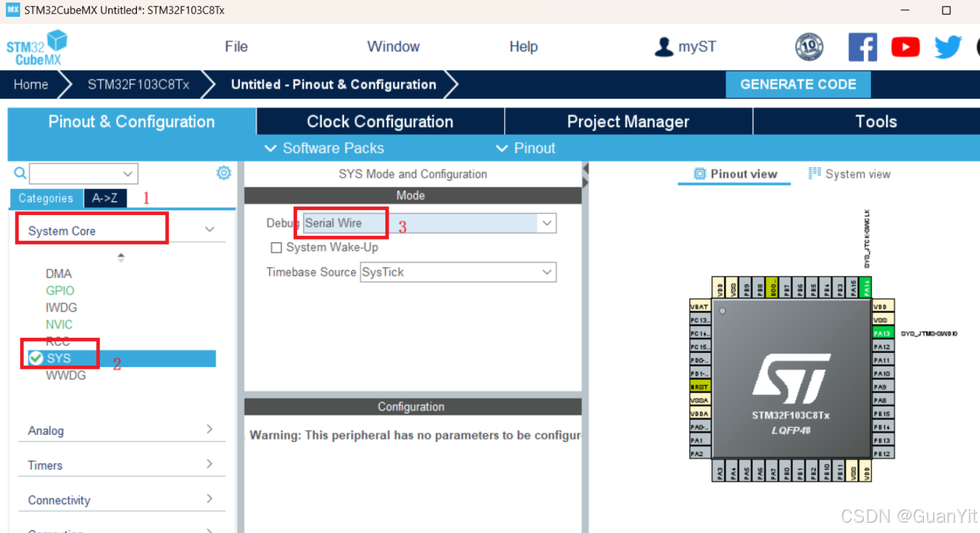
Task: Click the green PA13 pin on chip
Action: [883, 333]
